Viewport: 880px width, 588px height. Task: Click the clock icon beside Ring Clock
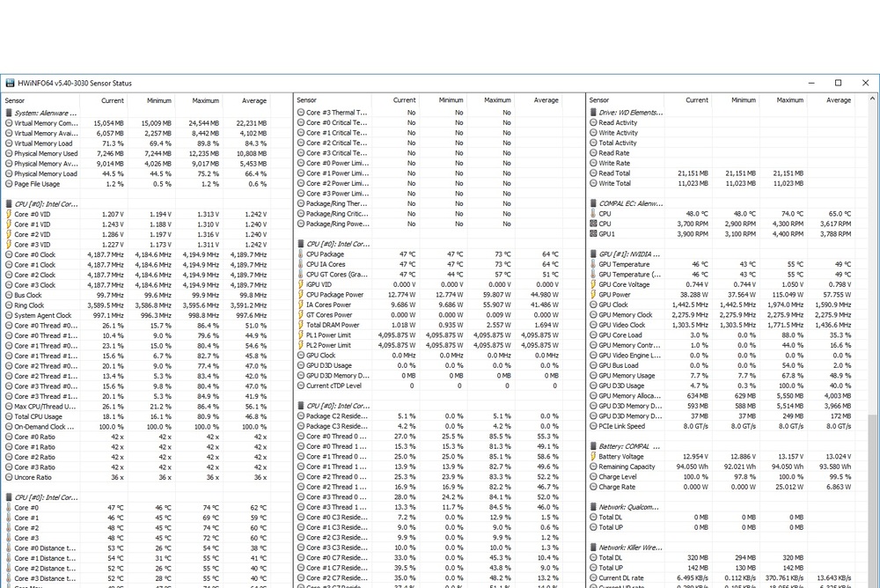click(9, 305)
